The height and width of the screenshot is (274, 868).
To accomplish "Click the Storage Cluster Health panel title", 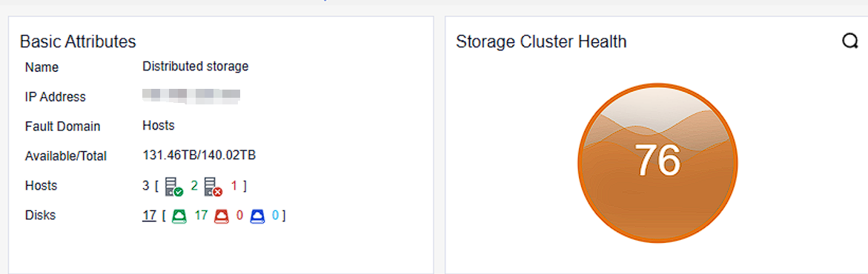I will 541,41.
